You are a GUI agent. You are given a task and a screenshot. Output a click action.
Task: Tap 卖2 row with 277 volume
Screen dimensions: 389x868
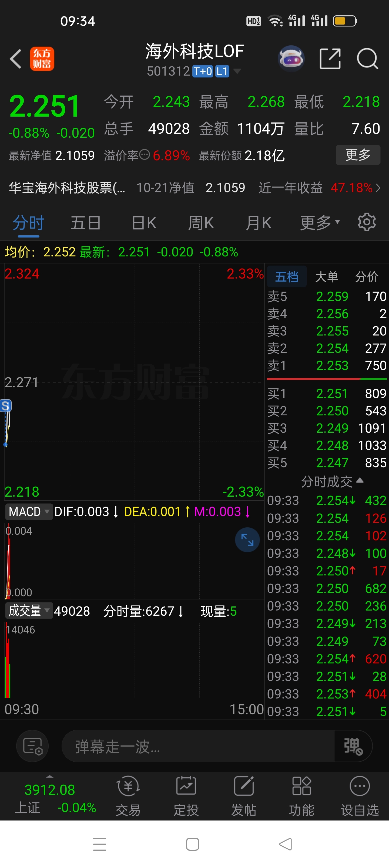pyautogui.click(x=327, y=348)
